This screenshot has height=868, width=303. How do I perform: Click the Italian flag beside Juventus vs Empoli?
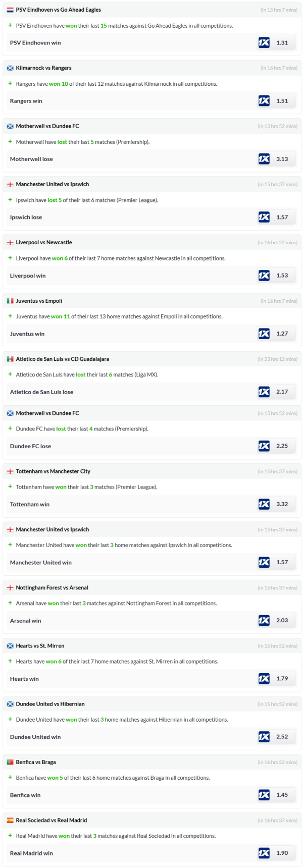pos(10,301)
